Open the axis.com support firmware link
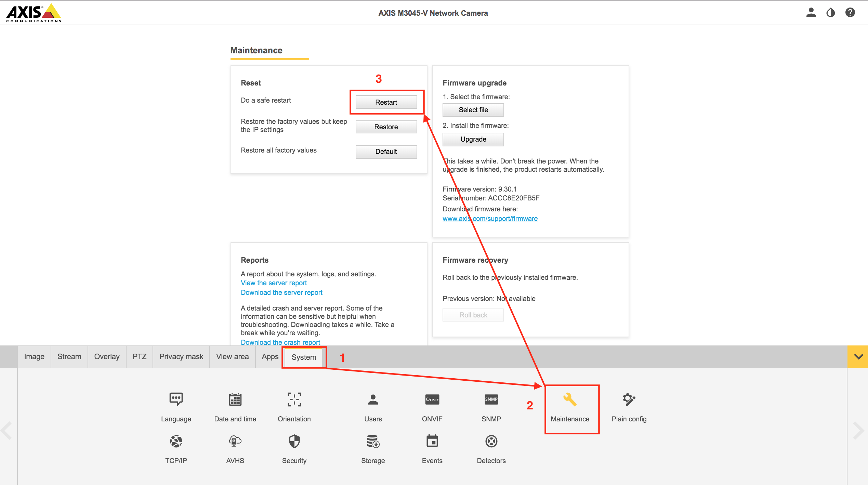 coord(490,219)
